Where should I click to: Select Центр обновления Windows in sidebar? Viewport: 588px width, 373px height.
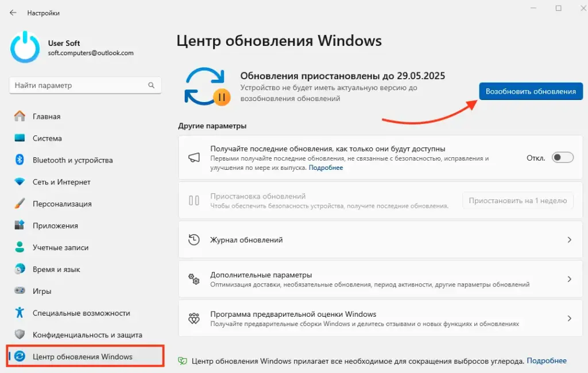(x=85, y=356)
